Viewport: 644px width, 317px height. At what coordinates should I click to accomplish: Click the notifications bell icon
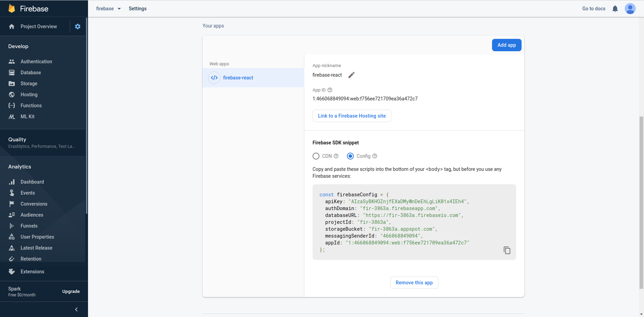coord(615,9)
